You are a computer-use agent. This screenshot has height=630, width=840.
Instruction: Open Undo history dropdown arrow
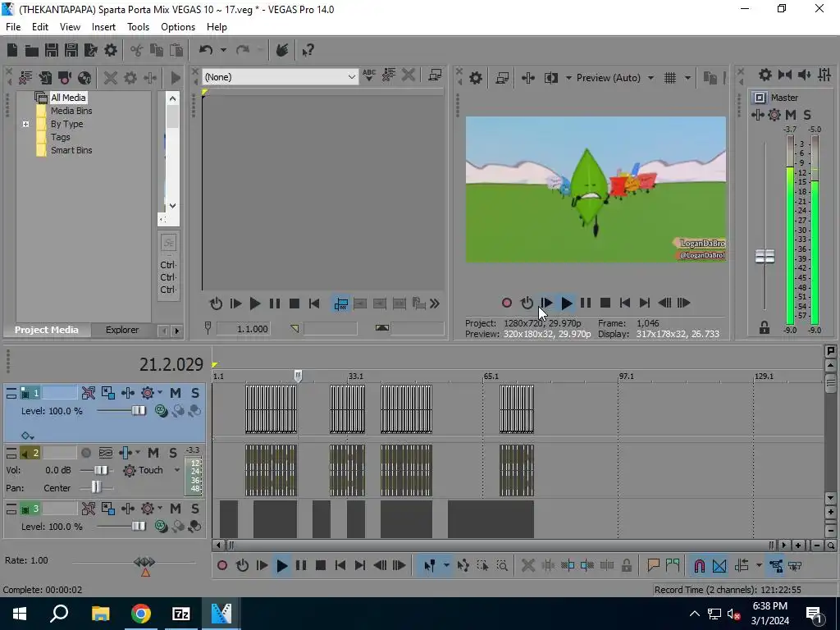pos(223,50)
